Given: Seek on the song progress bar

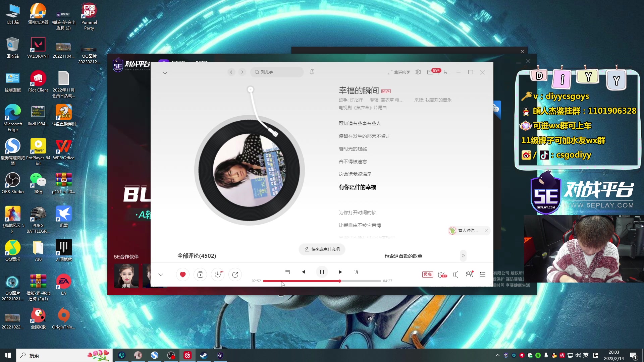Looking at the screenshot, I should 322,281.
